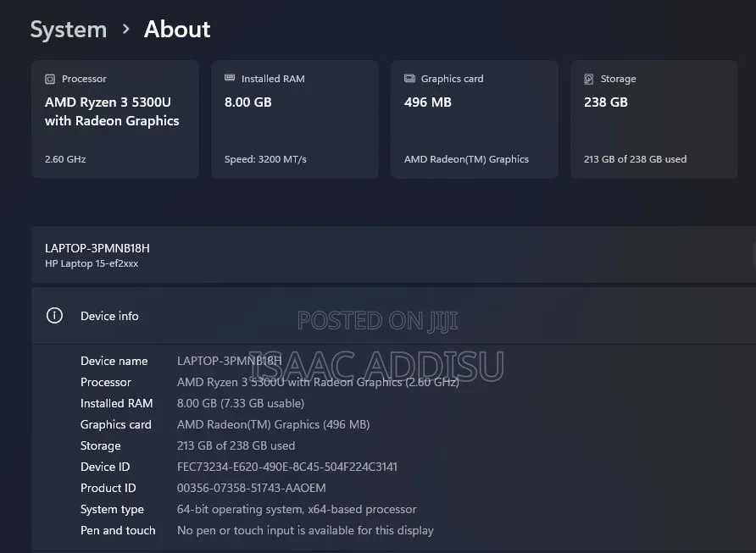Select Device ID FEC73234-E620-490E value
Viewport: 756px width, 553px height.
pyautogui.click(x=286, y=467)
